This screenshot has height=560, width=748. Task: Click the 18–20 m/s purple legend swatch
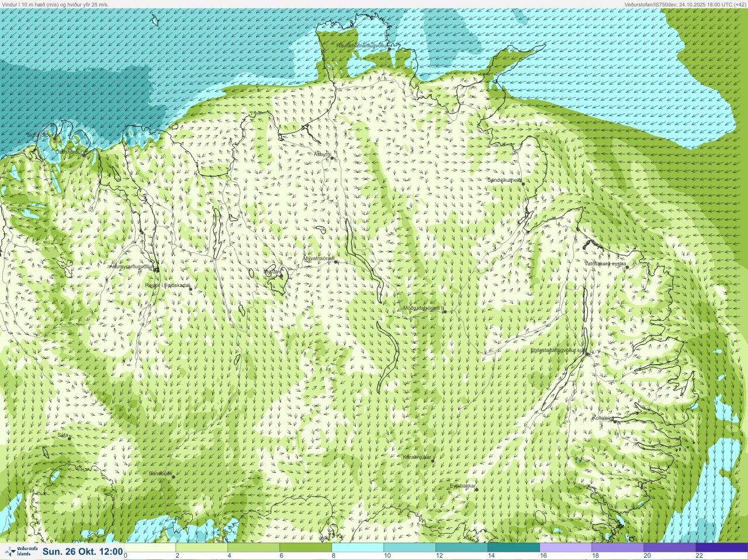pos(618,548)
